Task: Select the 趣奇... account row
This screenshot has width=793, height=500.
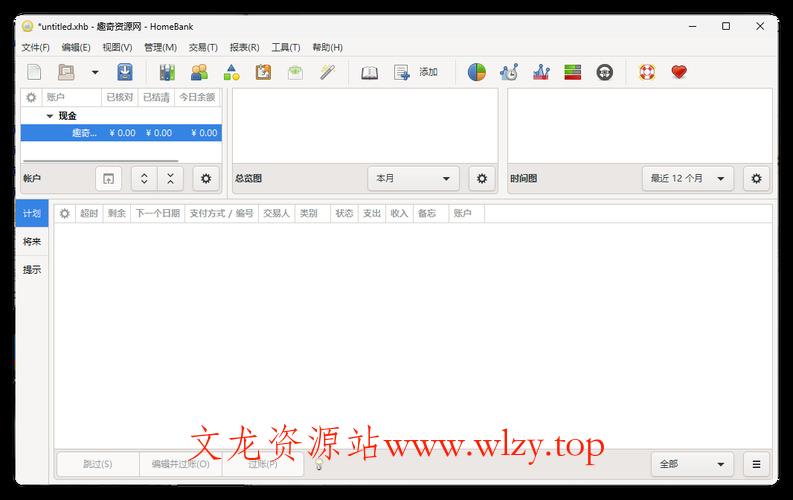Action: point(121,133)
